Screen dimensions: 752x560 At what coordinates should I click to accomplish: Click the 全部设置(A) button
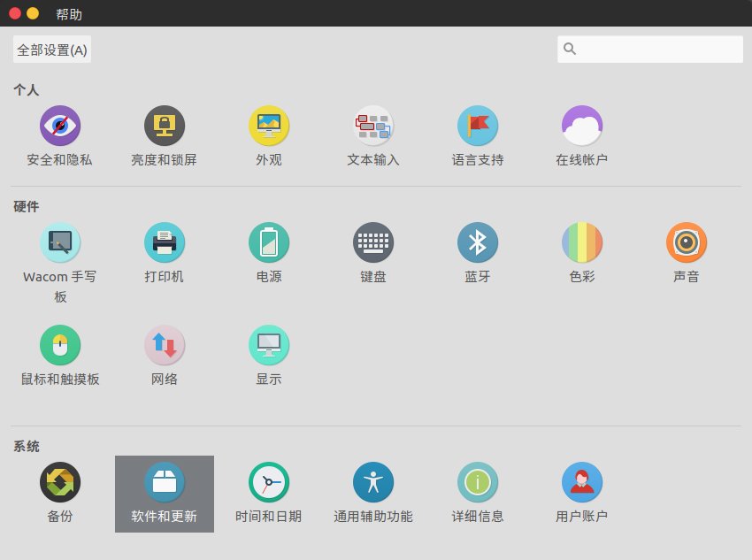[52, 50]
